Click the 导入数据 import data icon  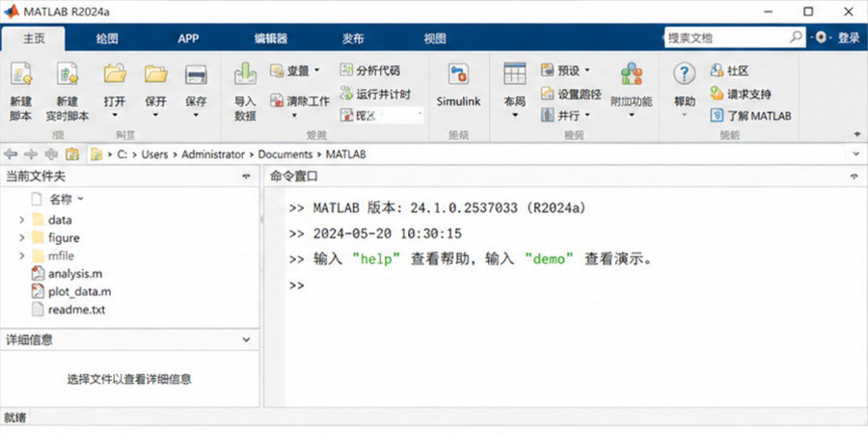245,73
